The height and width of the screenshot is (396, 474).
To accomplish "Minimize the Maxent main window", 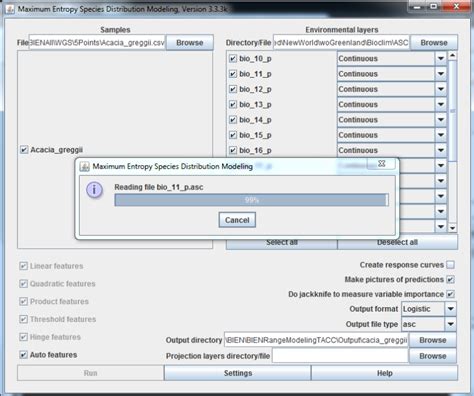I will (416, 6).
